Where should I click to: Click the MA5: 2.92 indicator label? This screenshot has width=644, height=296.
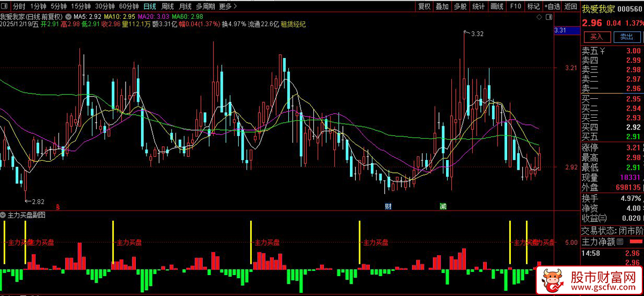(x=87, y=17)
